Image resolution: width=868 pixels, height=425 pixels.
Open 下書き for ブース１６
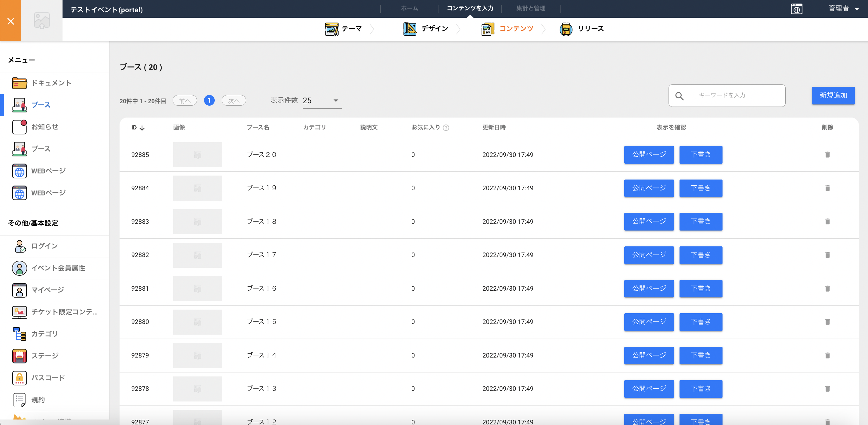[x=701, y=289]
